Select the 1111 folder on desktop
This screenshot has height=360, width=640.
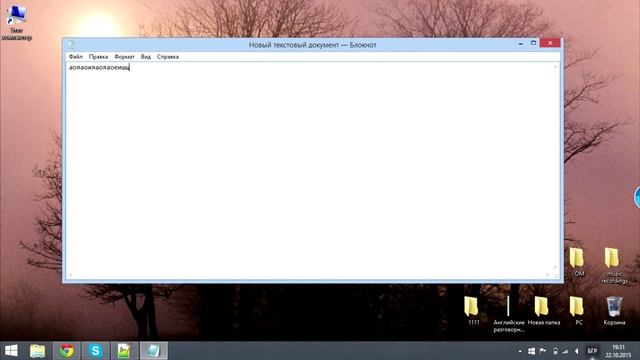point(473,311)
